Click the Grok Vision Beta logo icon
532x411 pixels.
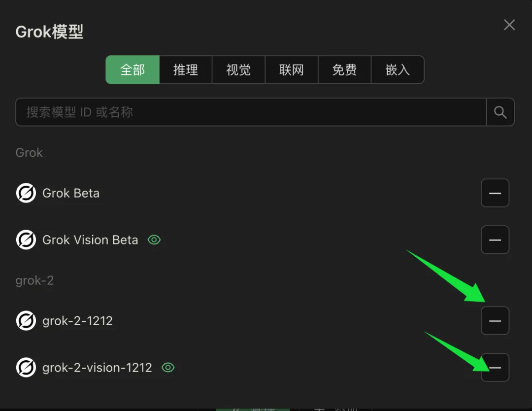click(26, 240)
